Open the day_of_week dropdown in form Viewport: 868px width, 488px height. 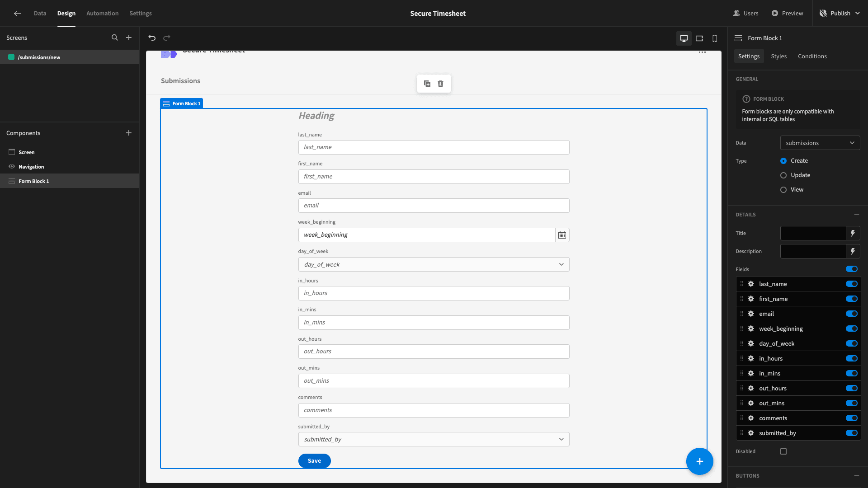point(434,264)
